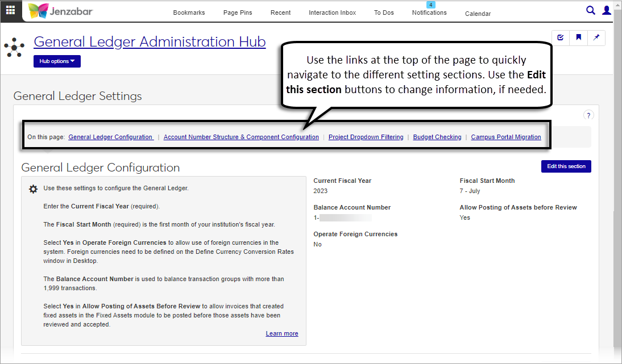
Task: Click the Balance Account Number value
Action: [343, 218]
